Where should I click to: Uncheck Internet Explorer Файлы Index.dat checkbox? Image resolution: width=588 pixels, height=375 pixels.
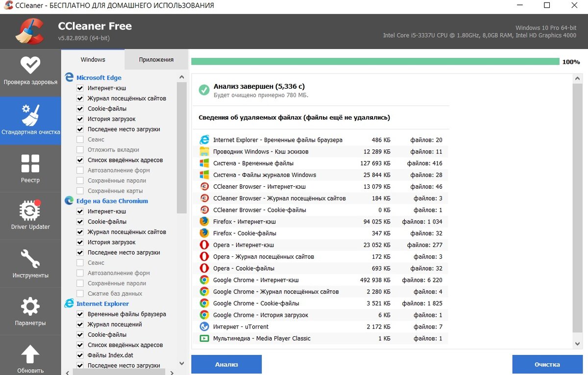[80, 355]
